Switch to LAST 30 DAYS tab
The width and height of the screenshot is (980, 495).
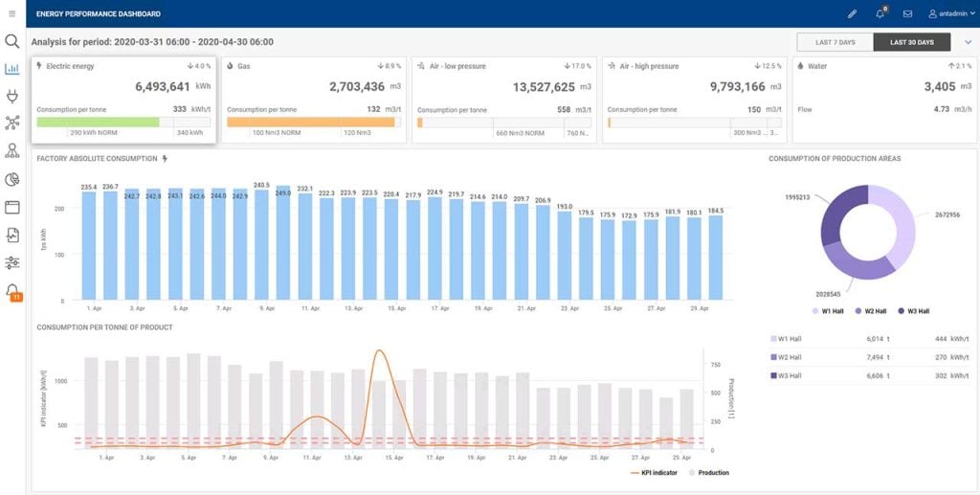pyautogui.click(x=912, y=42)
